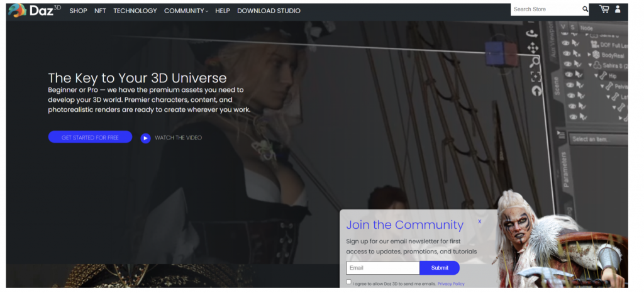644x293 pixels.
Task: Click the frame selection bracket icon
Action: coord(536,77)
